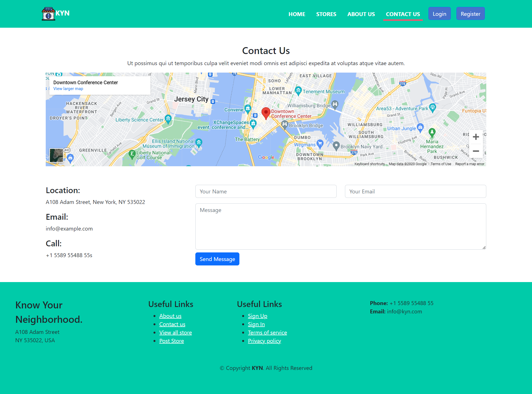The height and width of the screenshot is (394, 532).
Task: Open footer About us link
Action: coord(170,316)
